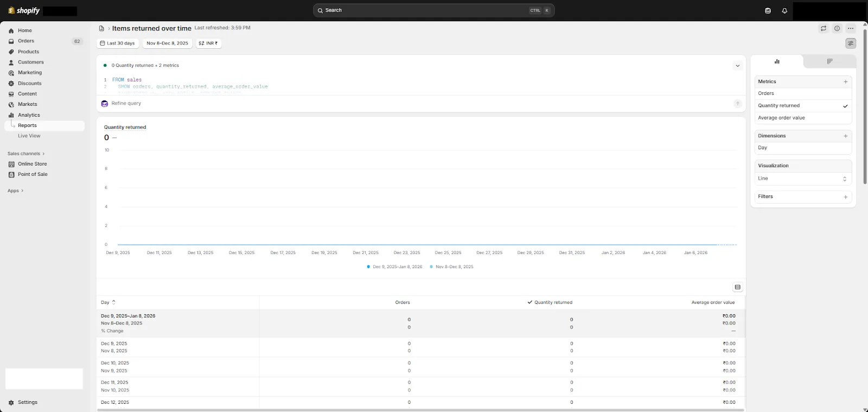
Task: Open Home from the sidebar
Action: (25, 30)
